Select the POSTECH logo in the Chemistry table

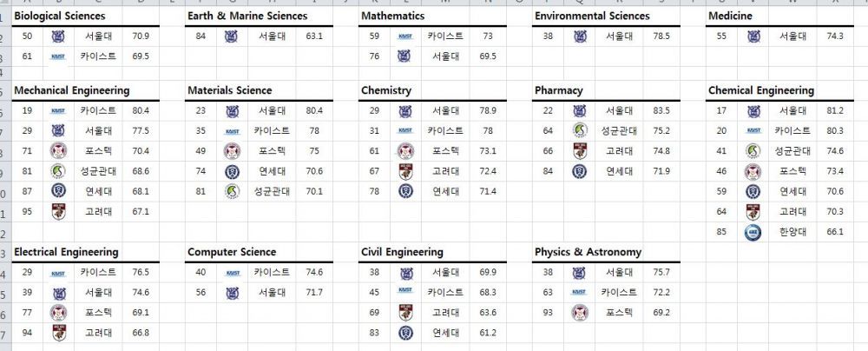(405, 151)
